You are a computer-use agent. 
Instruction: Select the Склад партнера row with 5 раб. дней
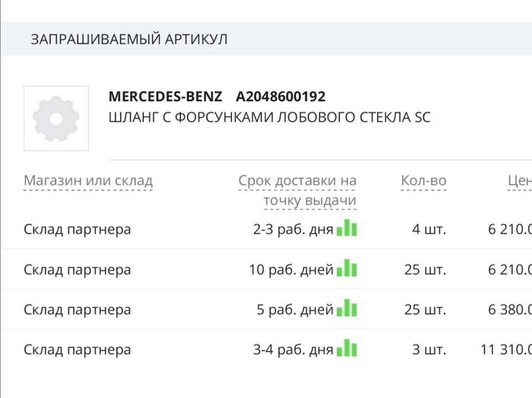click(77, 309)
